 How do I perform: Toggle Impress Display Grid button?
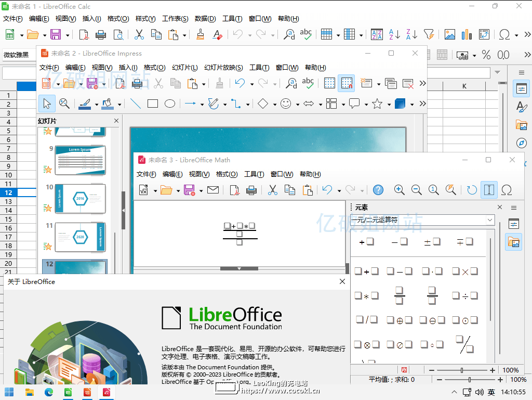[x=329, y=83]
